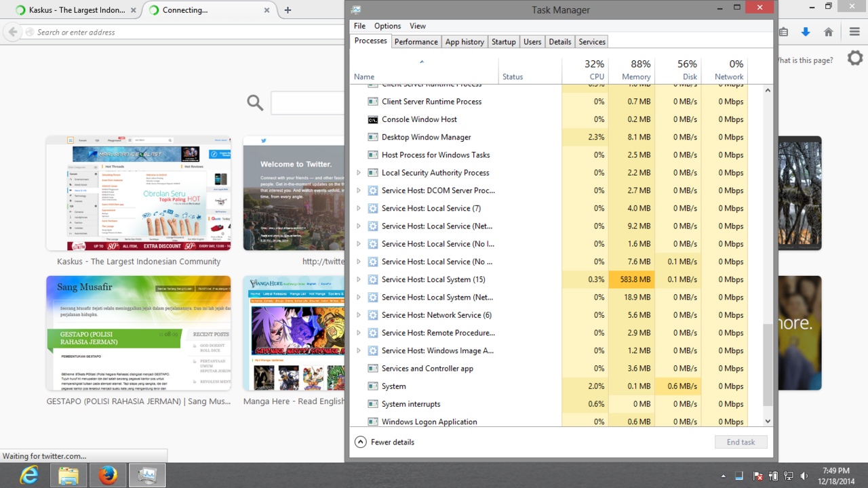Close the Kaskus Firefox tab

click(133, 10)
